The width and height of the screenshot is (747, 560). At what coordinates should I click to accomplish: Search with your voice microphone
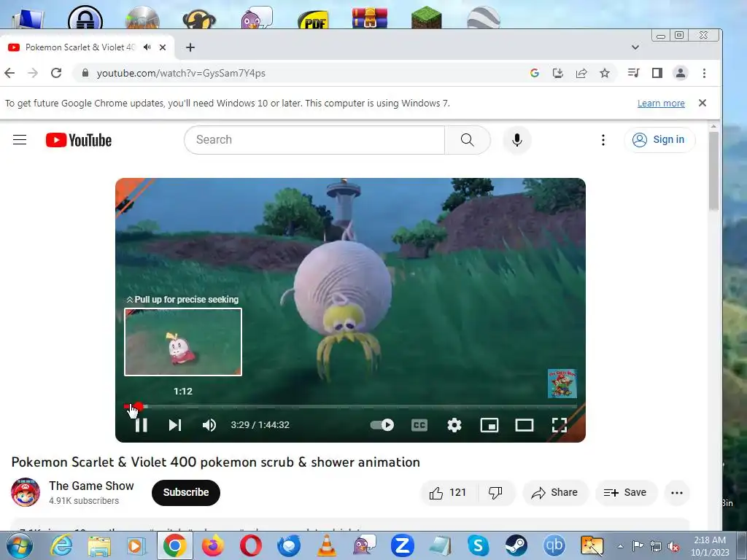tap(517, 139)
